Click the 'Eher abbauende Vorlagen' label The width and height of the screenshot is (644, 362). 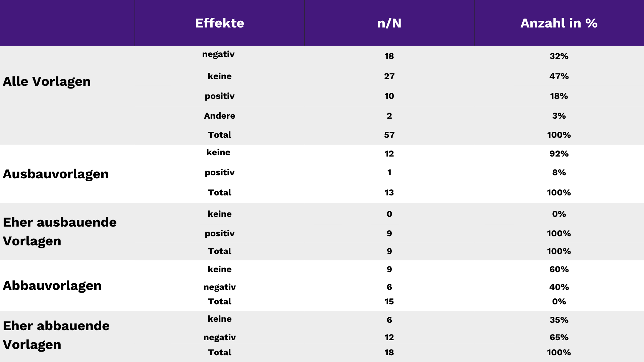pos(56,335)
